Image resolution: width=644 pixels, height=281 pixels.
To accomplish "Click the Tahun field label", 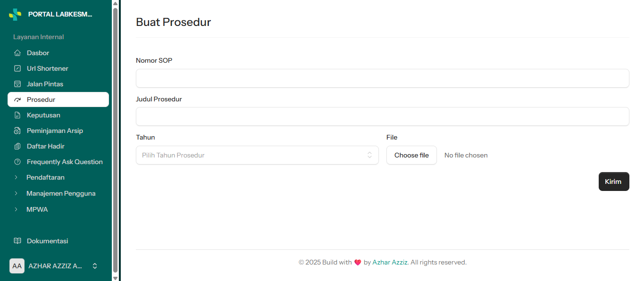I will 145,137.
